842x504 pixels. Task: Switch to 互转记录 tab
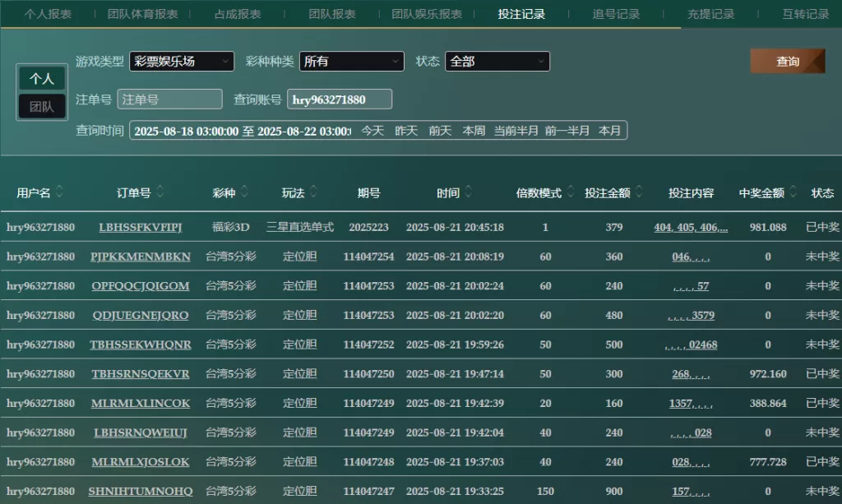tap(806, 14)
